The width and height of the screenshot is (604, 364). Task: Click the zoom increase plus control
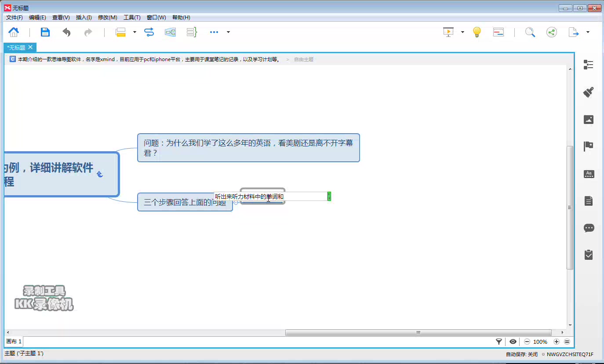point(556,342)
